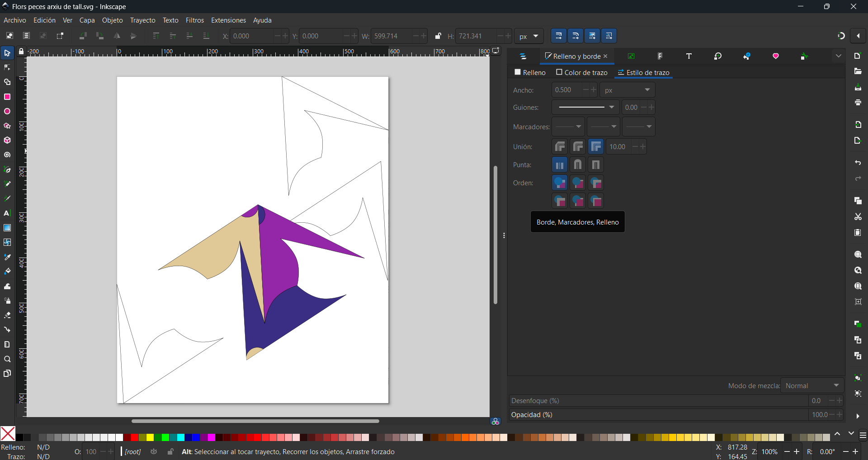Screen dimensions: 868x460
Task: Open the Modo de mezcla dropdown
Action: [x=812, y=386]
